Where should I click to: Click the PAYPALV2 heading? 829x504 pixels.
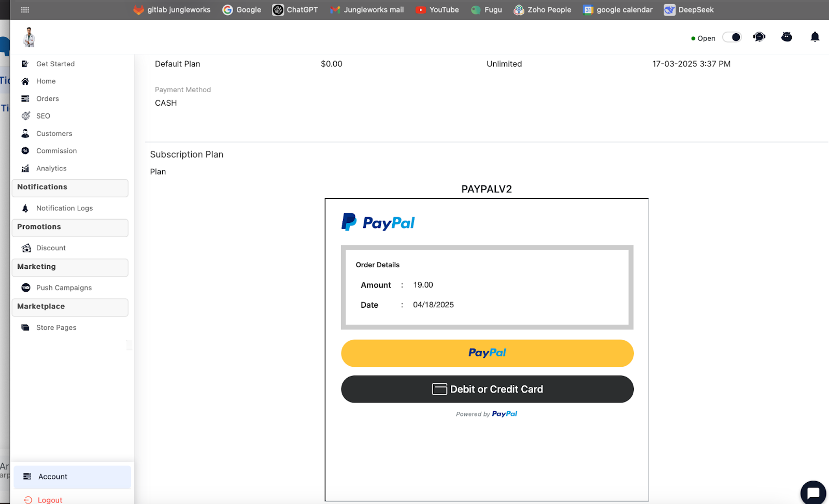(x=487, y=189)
